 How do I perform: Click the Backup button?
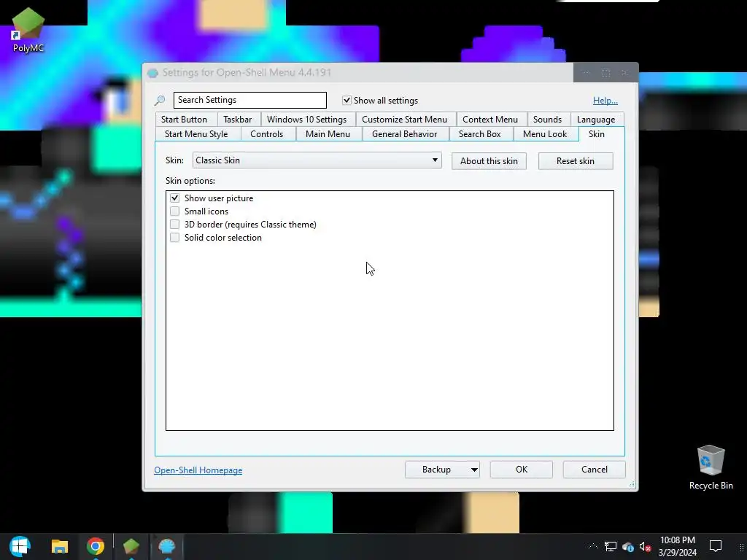436,470
